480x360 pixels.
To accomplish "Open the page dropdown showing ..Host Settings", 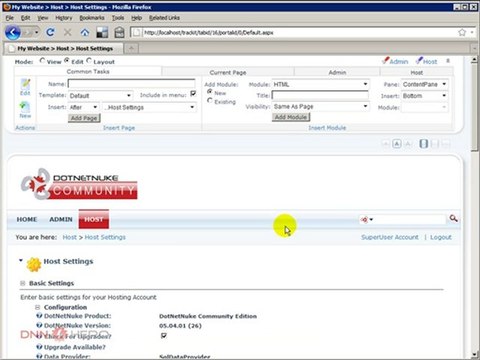I will (x=149, y=107).
